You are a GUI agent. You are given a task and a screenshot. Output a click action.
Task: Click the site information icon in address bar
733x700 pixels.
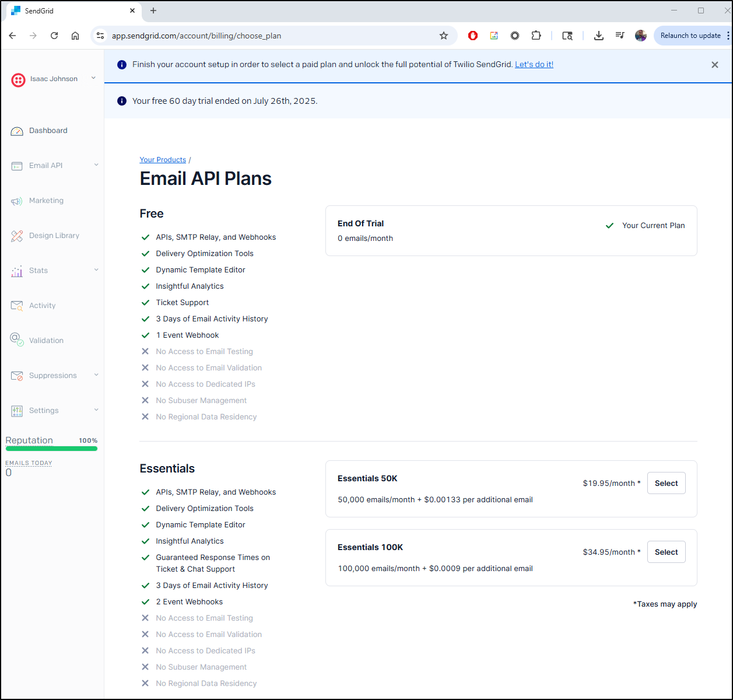click(100, 36)
